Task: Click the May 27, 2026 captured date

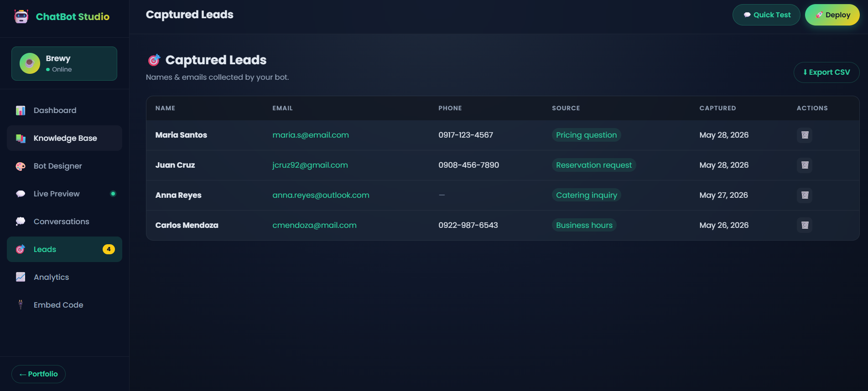Action: (x=723, y=195)
